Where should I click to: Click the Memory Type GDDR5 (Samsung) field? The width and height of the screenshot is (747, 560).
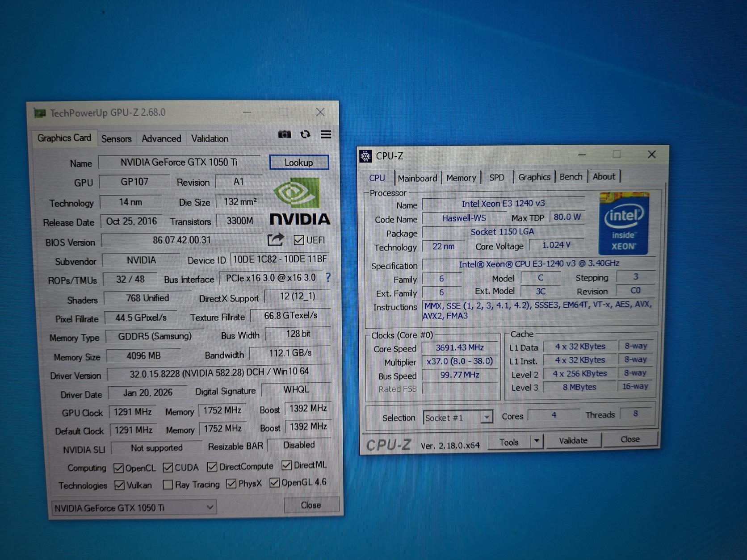click(155, 336)
